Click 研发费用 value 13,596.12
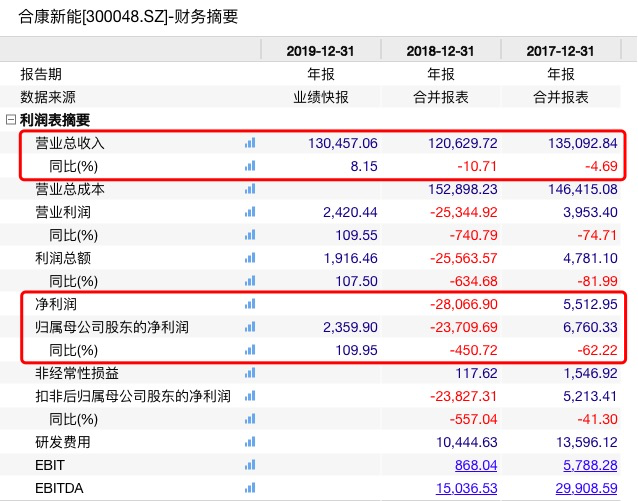638x501 pixels. pyautogui.click(x=586, y=442)
